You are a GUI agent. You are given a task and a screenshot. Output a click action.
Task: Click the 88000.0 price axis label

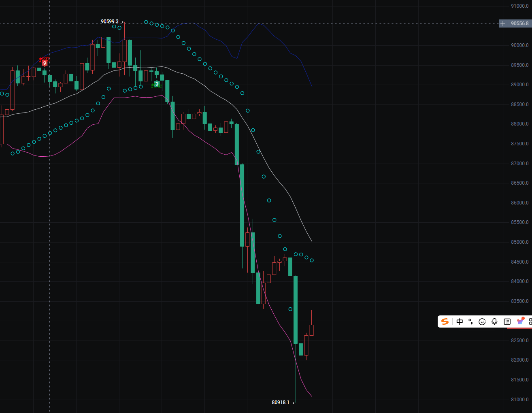[x=519, y=124]
